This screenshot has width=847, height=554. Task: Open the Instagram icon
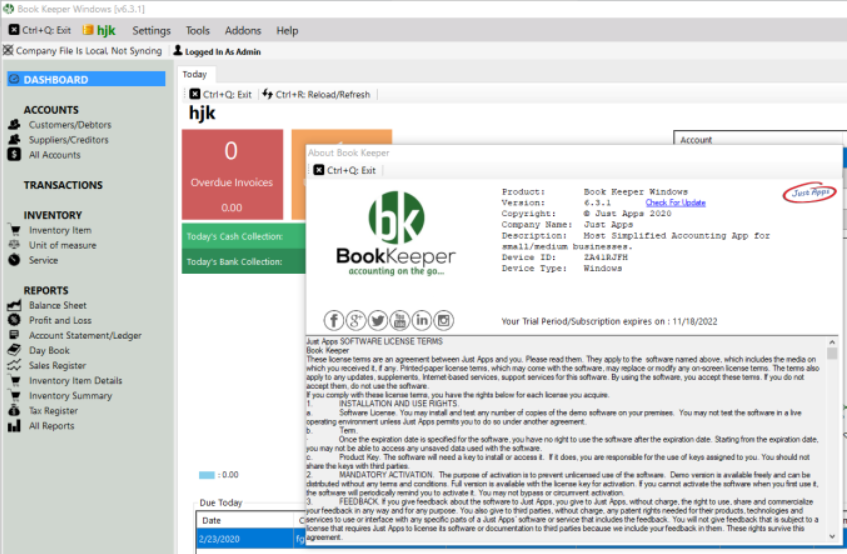[443, 321]
